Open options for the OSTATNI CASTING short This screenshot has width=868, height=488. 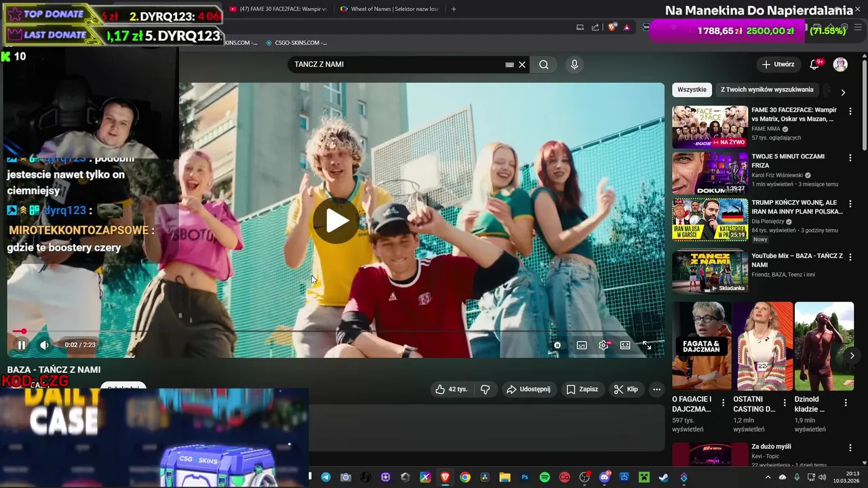point(785,403)
